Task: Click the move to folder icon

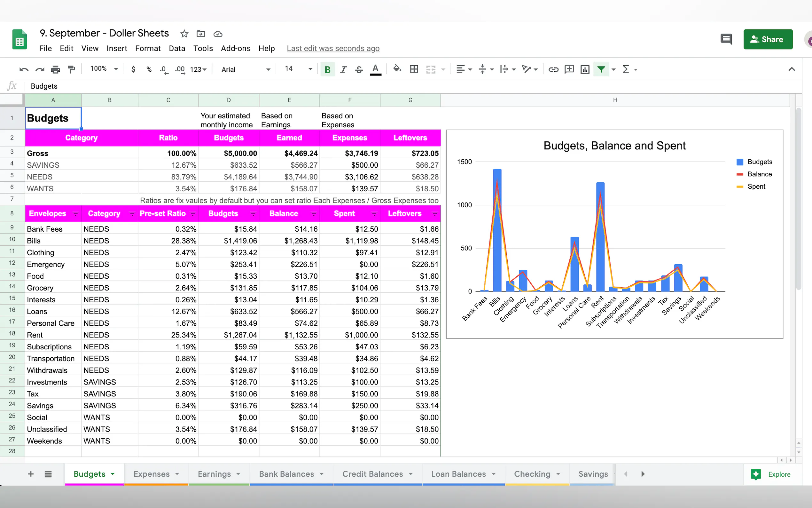Action: pyautogui.click(x=201, y=34)
